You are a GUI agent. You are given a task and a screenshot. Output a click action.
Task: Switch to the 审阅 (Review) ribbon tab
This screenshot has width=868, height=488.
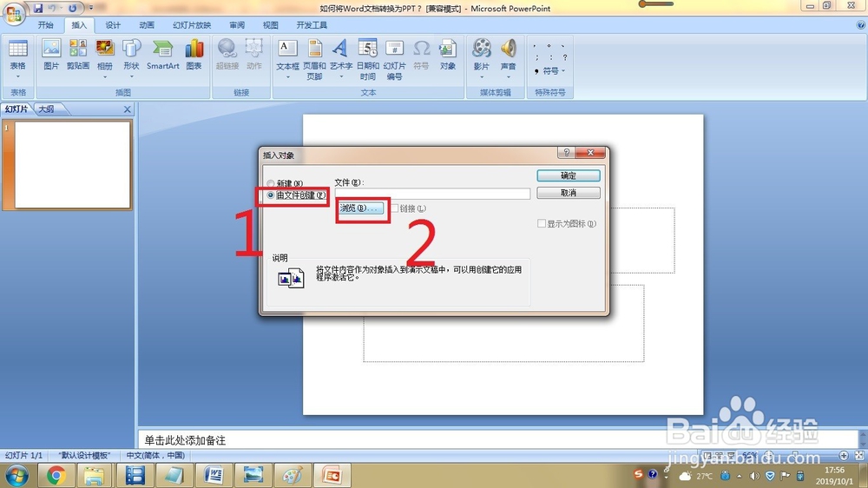tap(237, 25)
